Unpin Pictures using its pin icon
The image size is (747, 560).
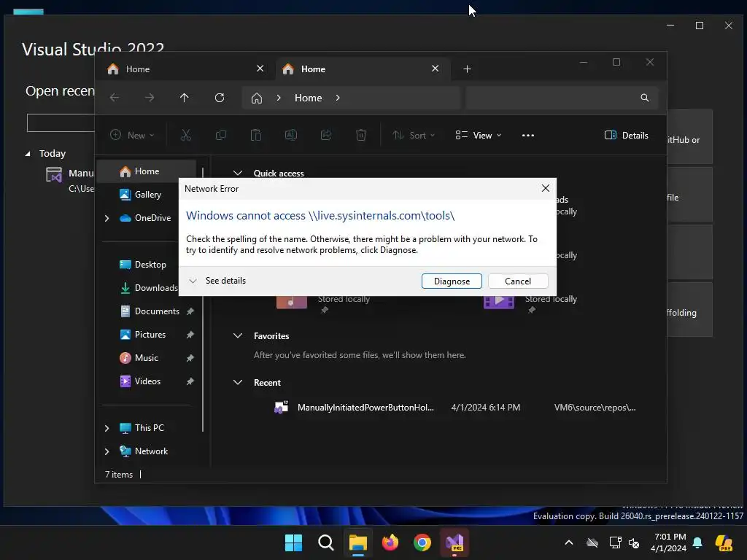point(190,335)
